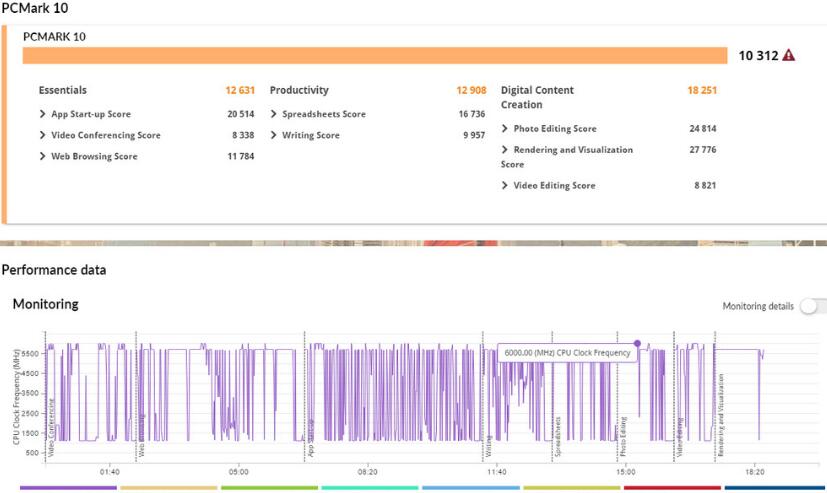Click the 15:00 time axis label

click(626, 472)
